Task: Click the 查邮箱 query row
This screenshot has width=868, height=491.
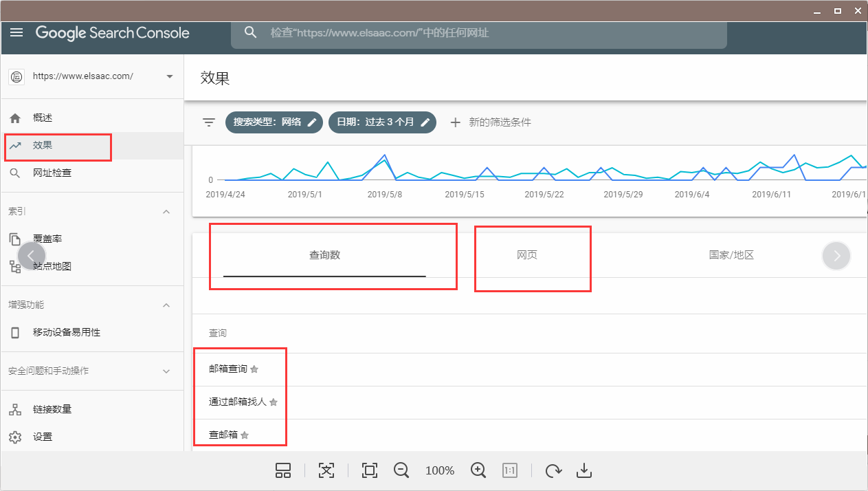Action: click(530, 435)
